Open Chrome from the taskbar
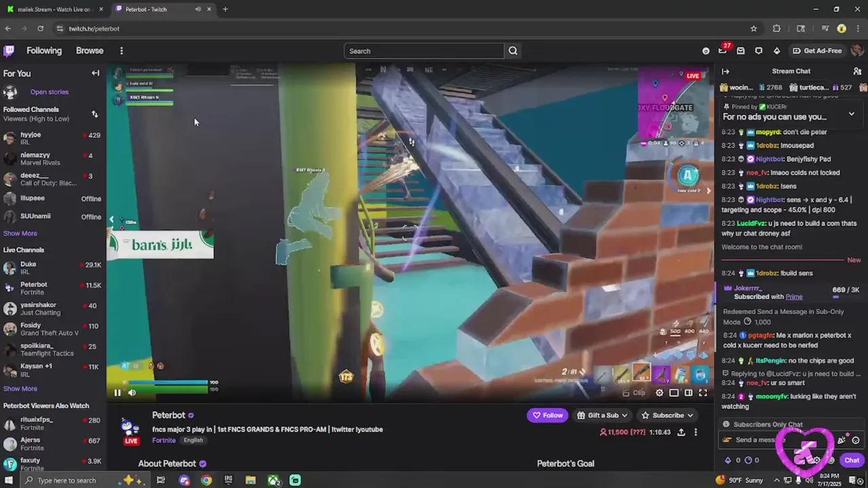Screen dimensions: 868x488 point(206,481)
